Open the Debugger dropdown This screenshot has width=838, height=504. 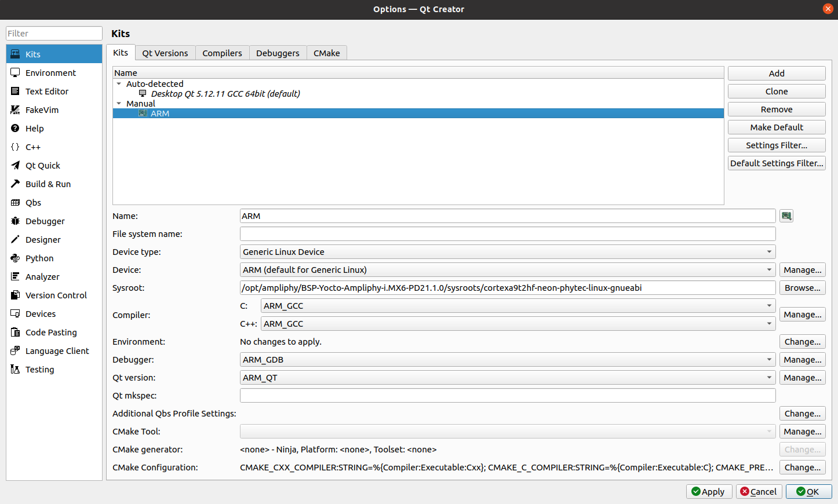tap(508, 360)
